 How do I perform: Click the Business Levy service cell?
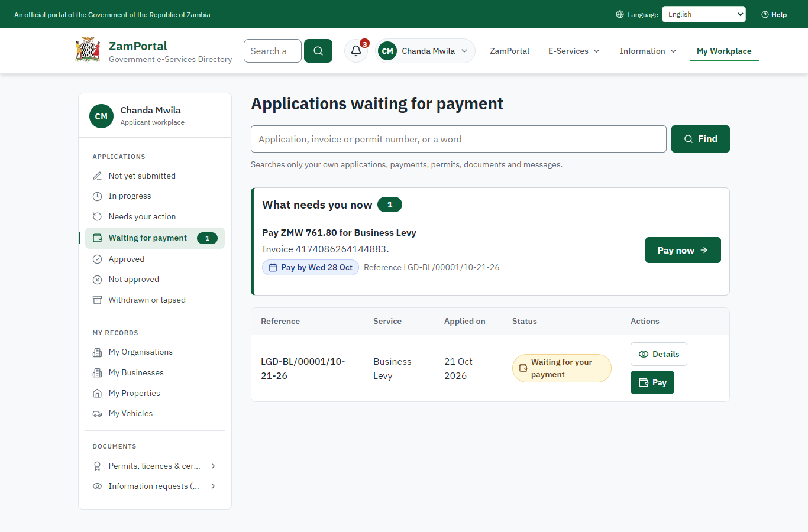392,368
